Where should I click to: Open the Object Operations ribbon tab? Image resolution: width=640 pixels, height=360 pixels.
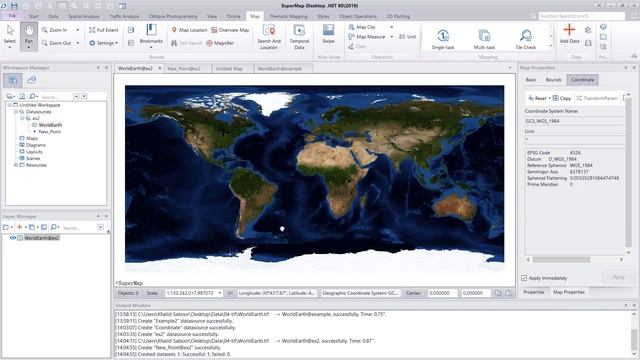(x=358, y=16)
